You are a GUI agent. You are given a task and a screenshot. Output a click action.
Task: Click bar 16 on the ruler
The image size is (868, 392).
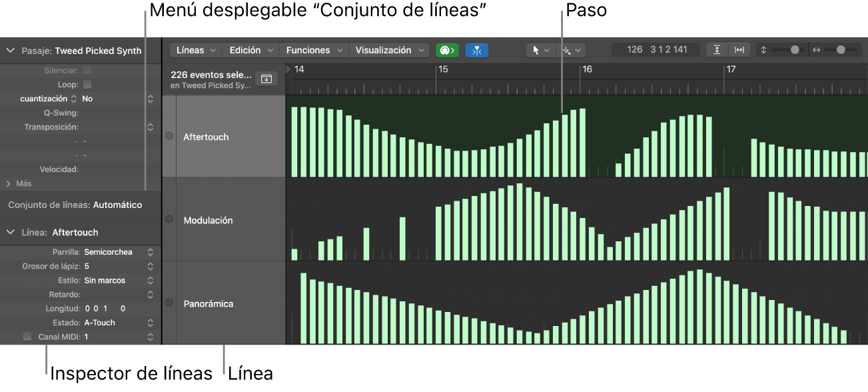[x=587, y=69]
